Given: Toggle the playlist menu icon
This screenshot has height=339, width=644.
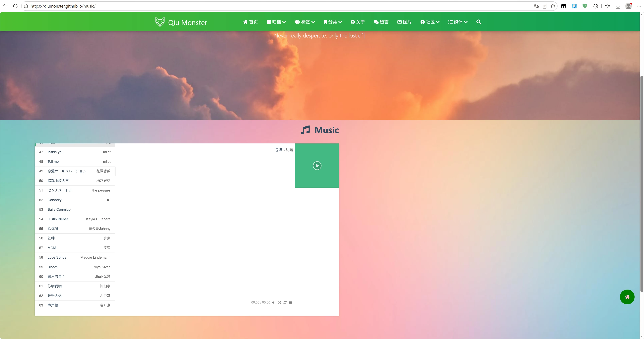Looking at the screenshot, I should [x=291, y=303].
